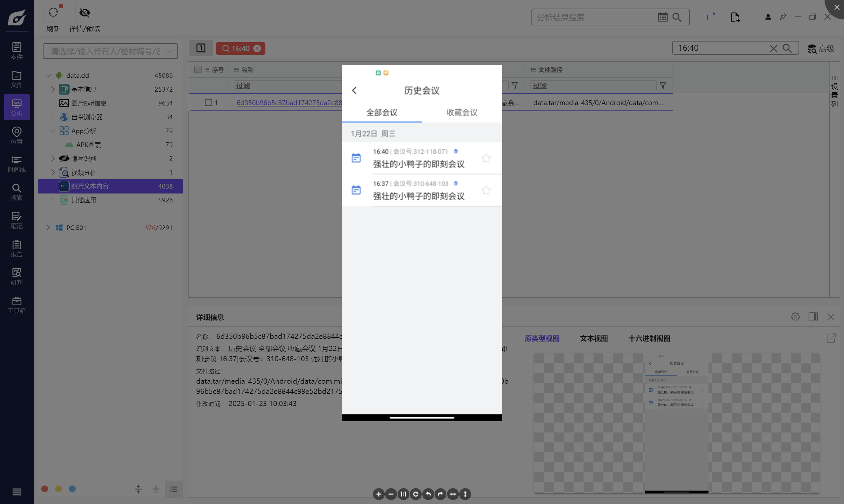Viewport: 844px width, 504px height.
Task: Open the 搜索 search sidebar item
Action: [x=16, y=192]
